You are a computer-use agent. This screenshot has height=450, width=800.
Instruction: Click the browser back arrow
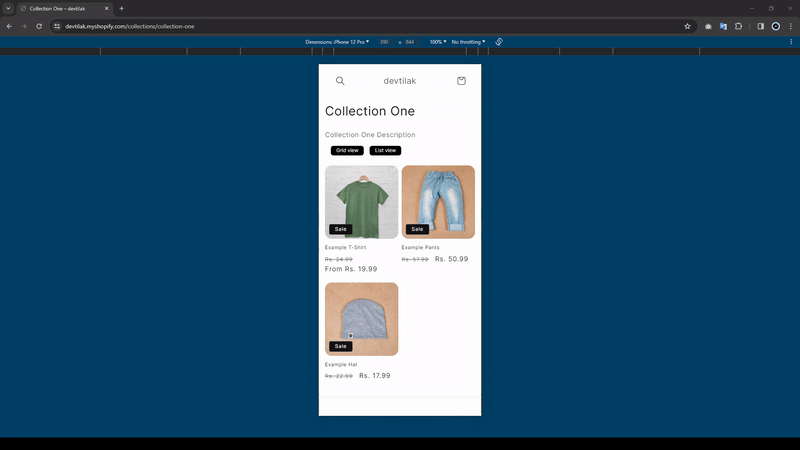coord(9,26)
